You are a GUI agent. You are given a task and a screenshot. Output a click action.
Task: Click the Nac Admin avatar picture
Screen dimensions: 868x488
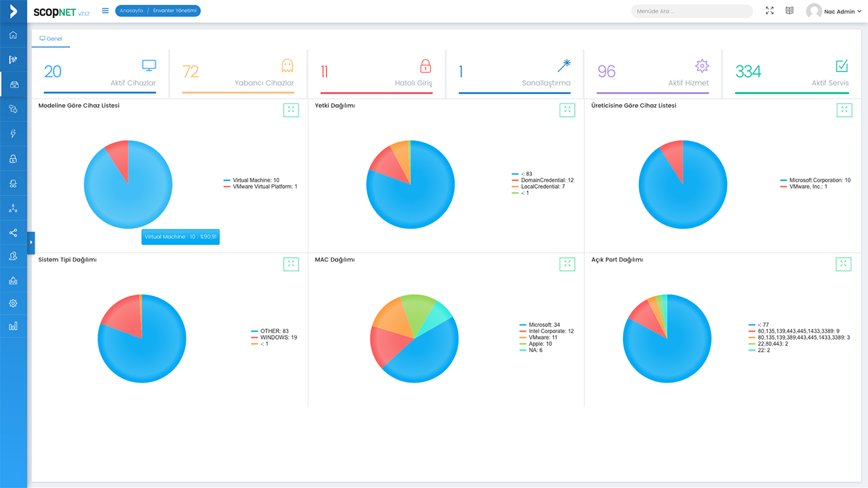point(814,11)
